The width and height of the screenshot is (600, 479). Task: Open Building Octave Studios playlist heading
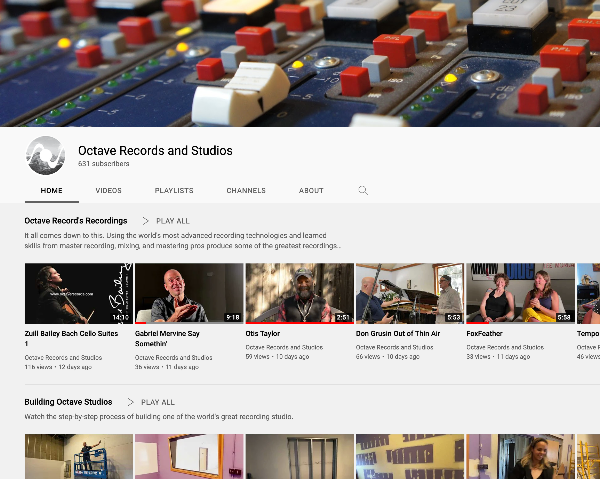68,402
